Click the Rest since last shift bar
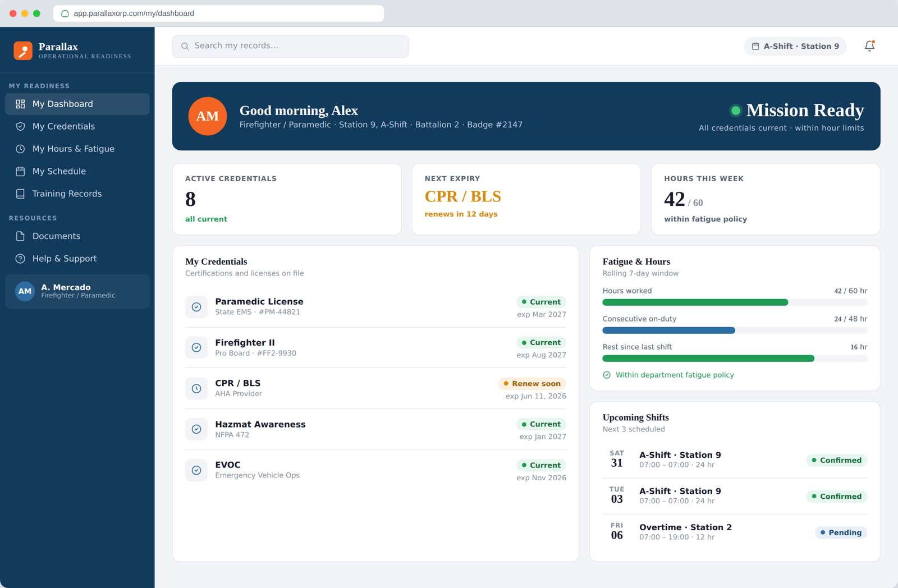This screenshot has width=898, height=588. coord(735,359)
